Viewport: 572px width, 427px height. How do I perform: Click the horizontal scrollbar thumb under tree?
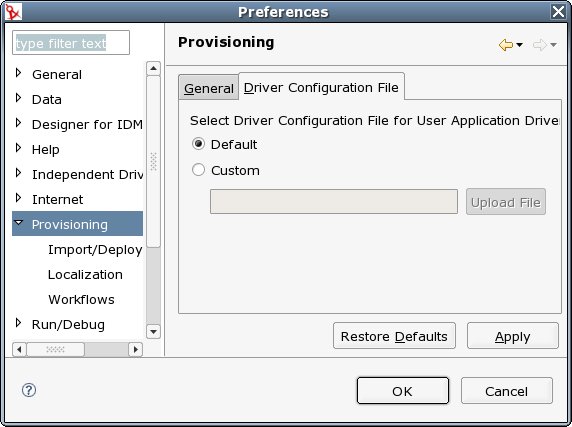[55, 349]
